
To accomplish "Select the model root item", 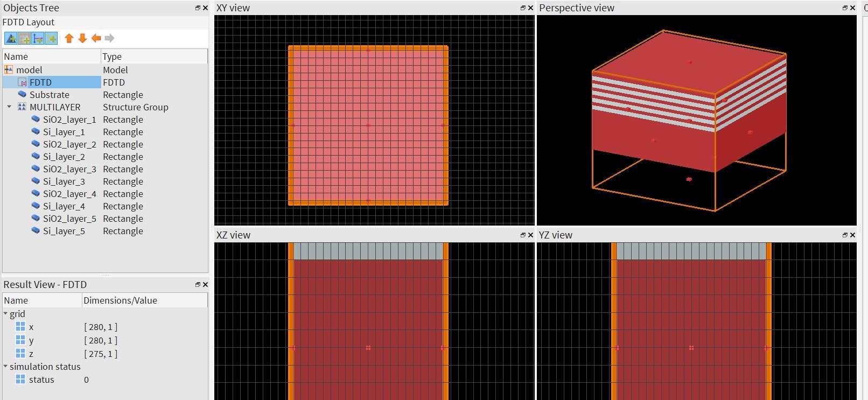I will (29, 70).
